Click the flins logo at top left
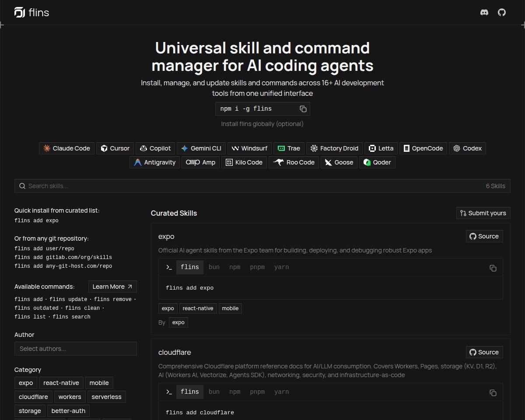This screenshot has height=420, width=525. pos(31,12)
